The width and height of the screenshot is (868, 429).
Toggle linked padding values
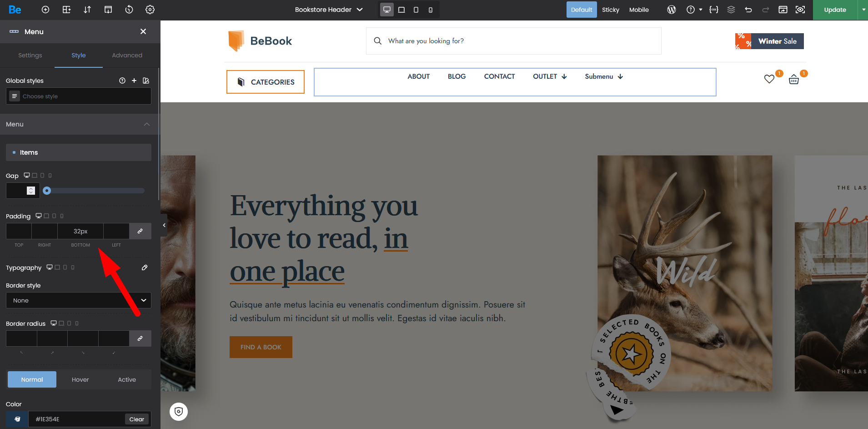point(140,231)
